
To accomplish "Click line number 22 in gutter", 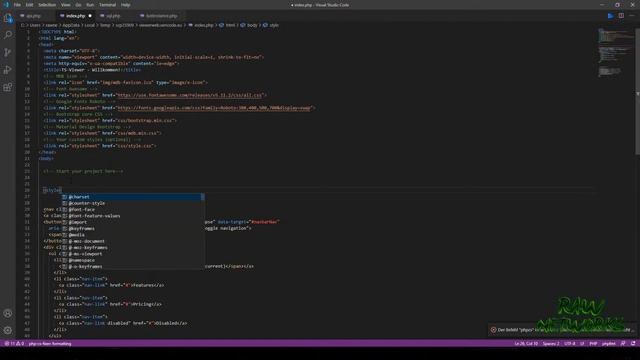I will [x=27, y=165].
